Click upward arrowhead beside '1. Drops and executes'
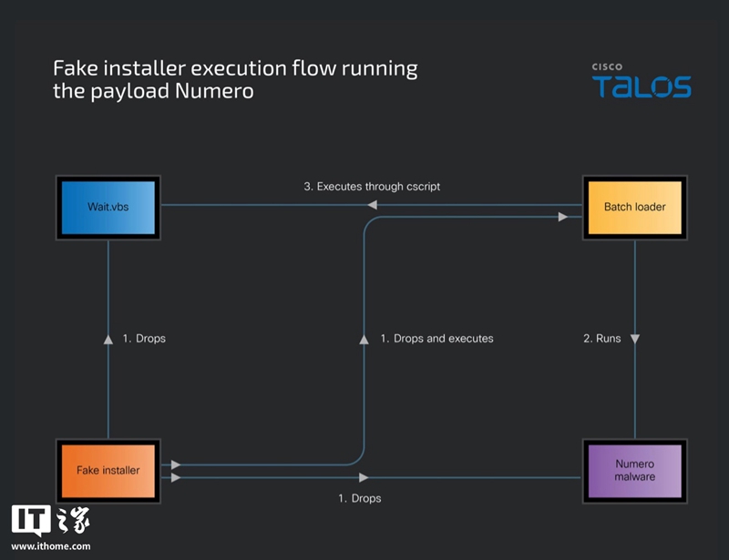 tap(364, 340)
